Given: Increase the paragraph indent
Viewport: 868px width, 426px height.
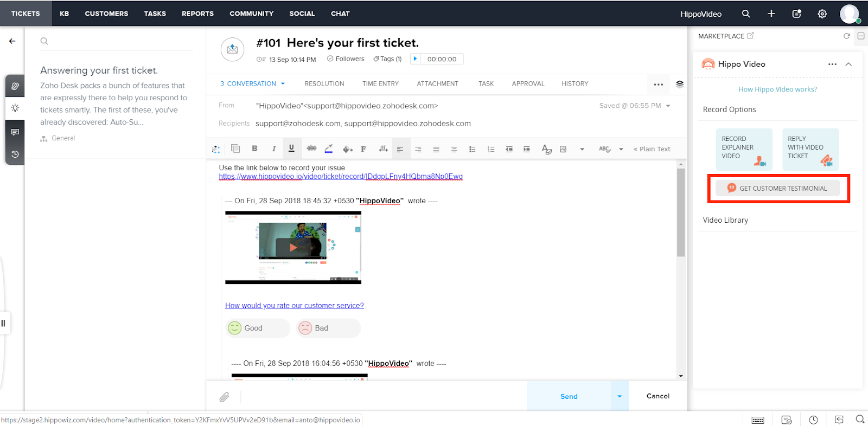Looking at the screenshot, I should coord(527,149).
